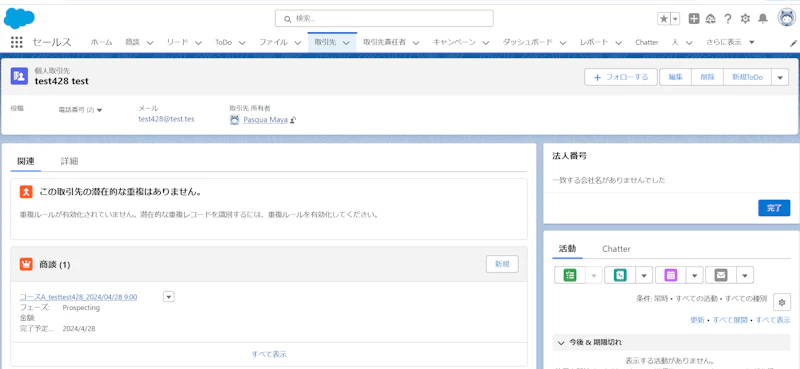Open the email dropdown arrow
Viewport: 800px width, 369px height.
click(x=745, y=275)
